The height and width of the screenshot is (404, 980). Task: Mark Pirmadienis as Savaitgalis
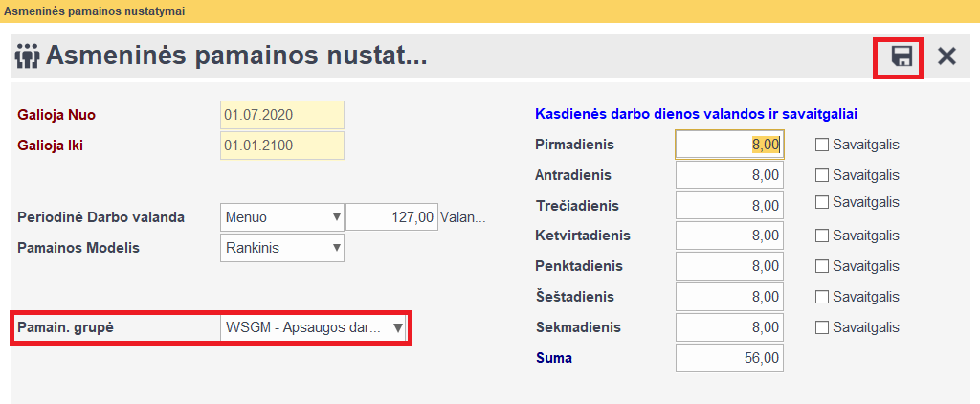coord(821,146)
